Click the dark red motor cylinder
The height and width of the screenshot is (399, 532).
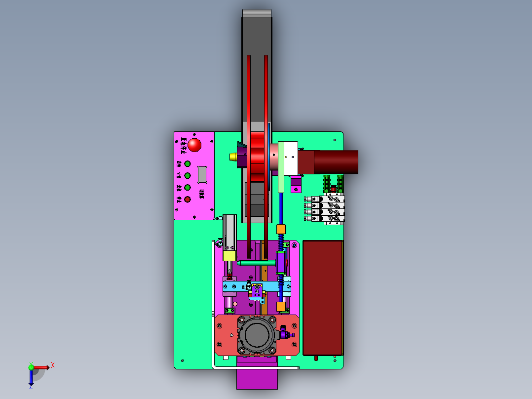pyautogui.click(x=336, y=162)
